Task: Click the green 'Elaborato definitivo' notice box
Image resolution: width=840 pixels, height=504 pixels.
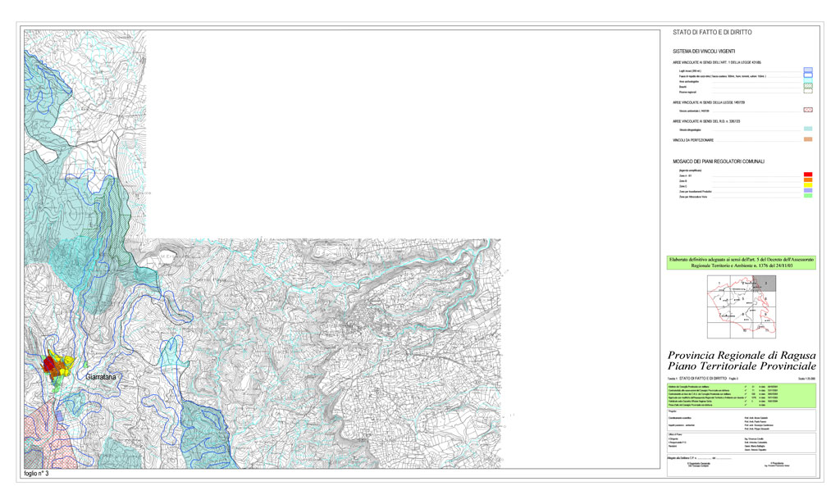Action: click(742, 262)
